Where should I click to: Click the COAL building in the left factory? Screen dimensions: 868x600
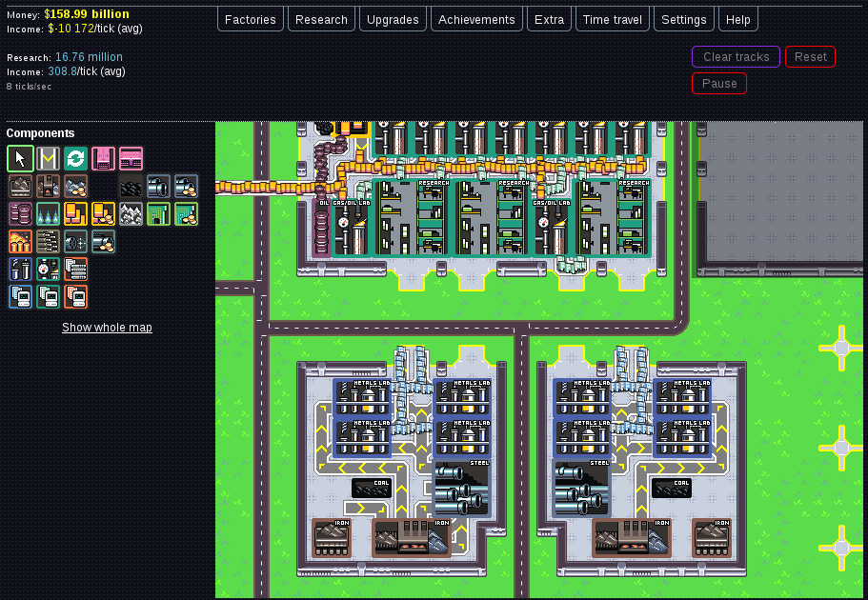(372, 489)
